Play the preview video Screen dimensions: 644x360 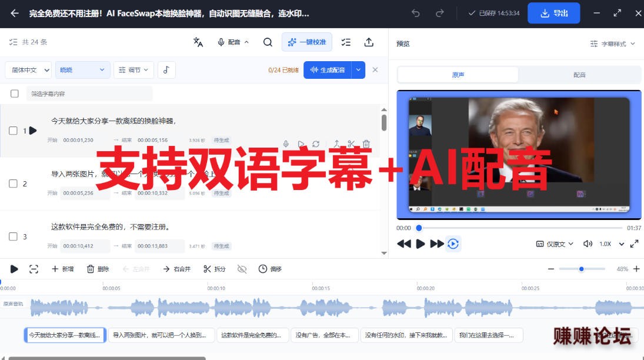click(420, 244)
